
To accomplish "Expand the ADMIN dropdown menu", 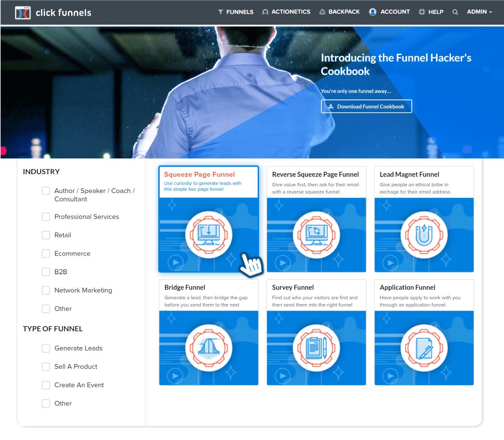I will coord(479,12).
